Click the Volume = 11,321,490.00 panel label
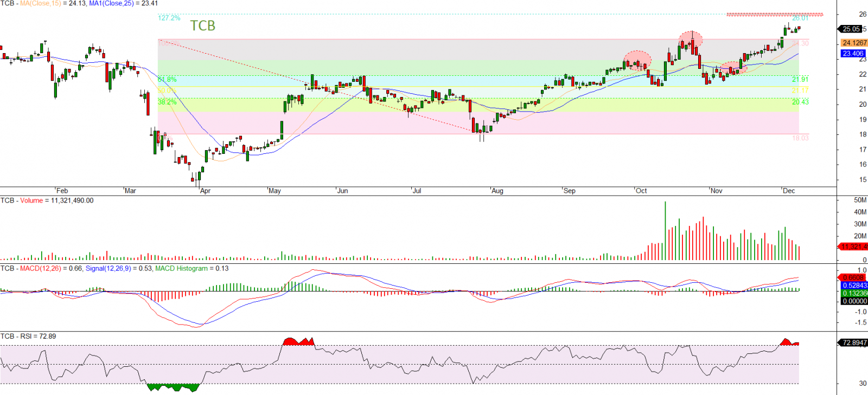Image resolution: width=868 pixels, height=395 pixels. [56, 200]
